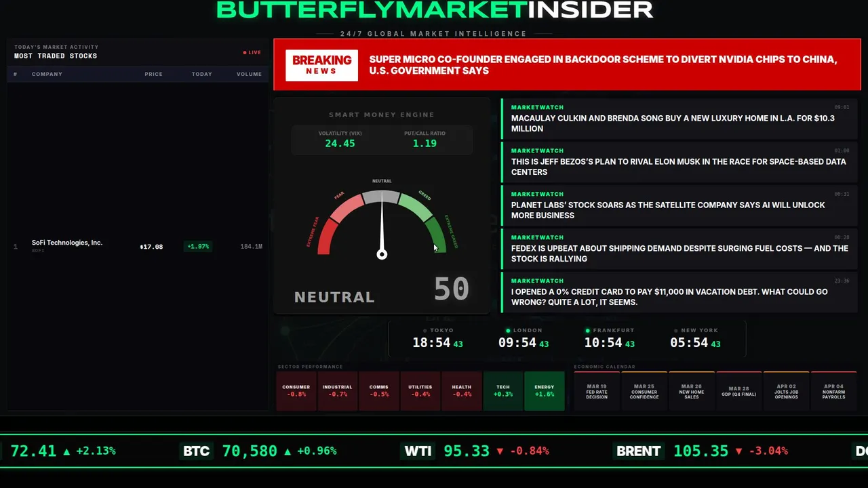Click the WTI ticker symbol label
Image resolution: width=868 pixels, height=488 pixels.
tap(418, 451)
